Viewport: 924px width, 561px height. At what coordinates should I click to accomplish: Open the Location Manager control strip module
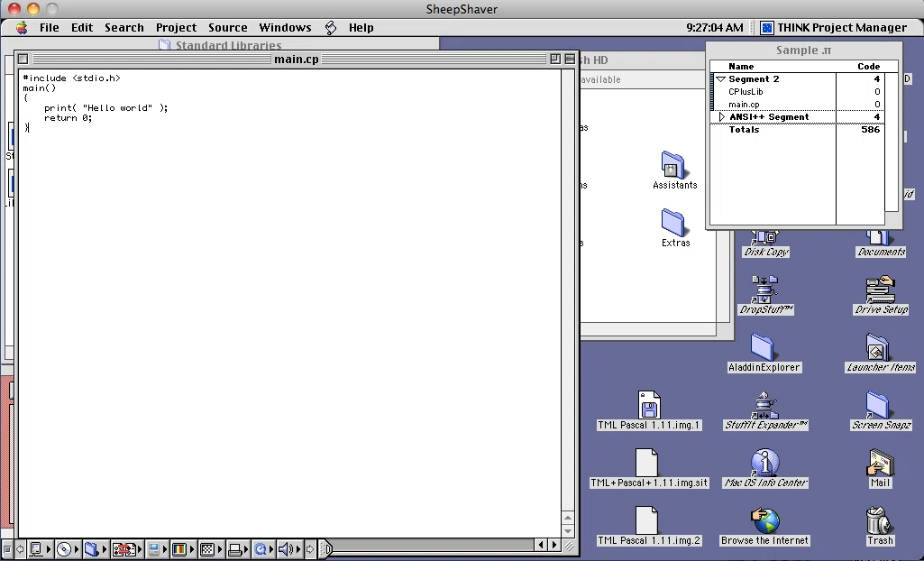pyautogui.click(x=127, y=550)
